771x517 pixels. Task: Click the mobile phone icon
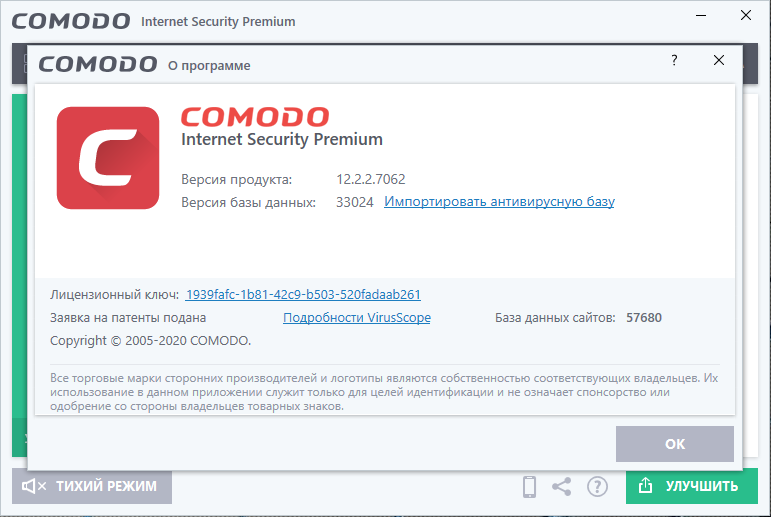pos(530,487)
